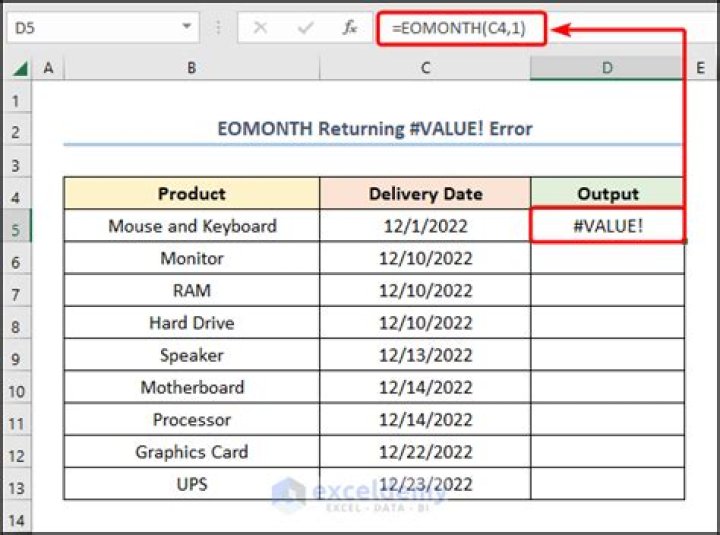Select the 'Processor' cell
Screen dimensions: 720x535
click(192, 419)
